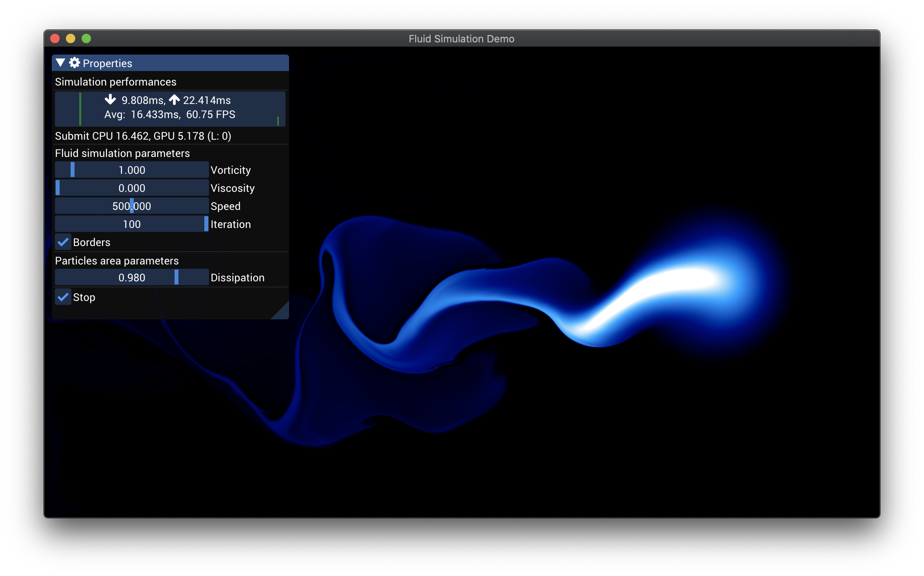Image resolution: width=924 pixels, height=576 pixels.
Task: Click the Speed slider
Action: coord(131,206)
